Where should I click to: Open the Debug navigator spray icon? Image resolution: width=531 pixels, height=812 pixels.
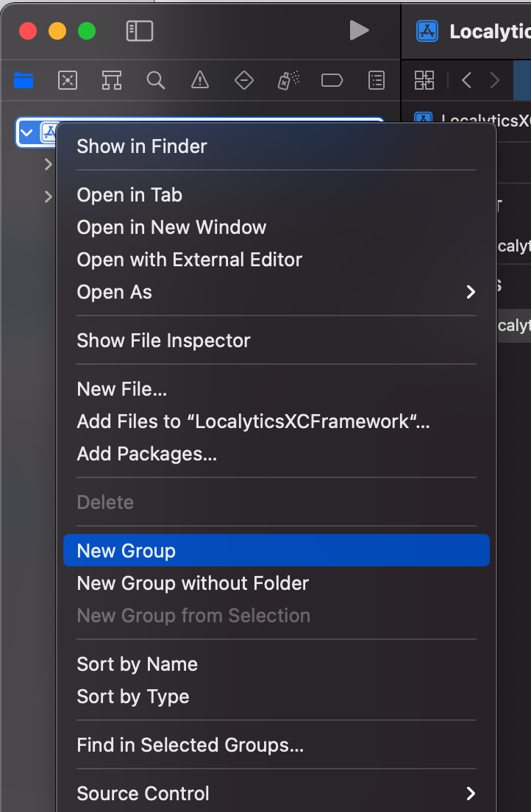click(x=288, y=80)
